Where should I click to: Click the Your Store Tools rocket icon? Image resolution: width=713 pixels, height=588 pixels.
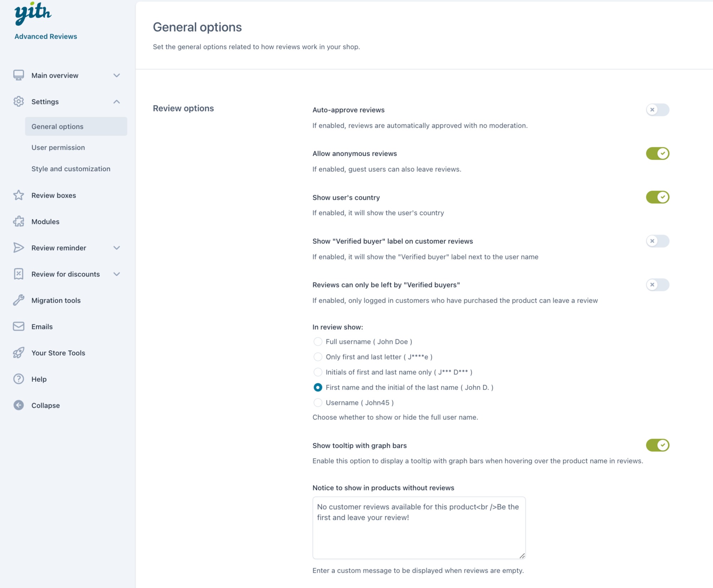[18, 353]
